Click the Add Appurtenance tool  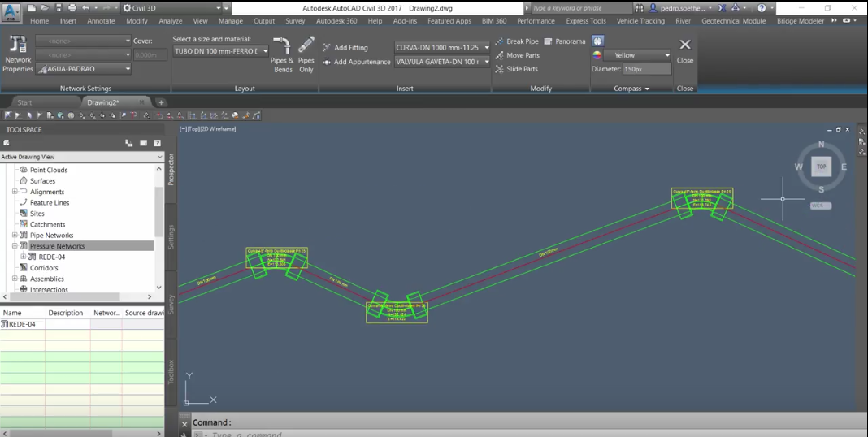(x=356, y=62)
